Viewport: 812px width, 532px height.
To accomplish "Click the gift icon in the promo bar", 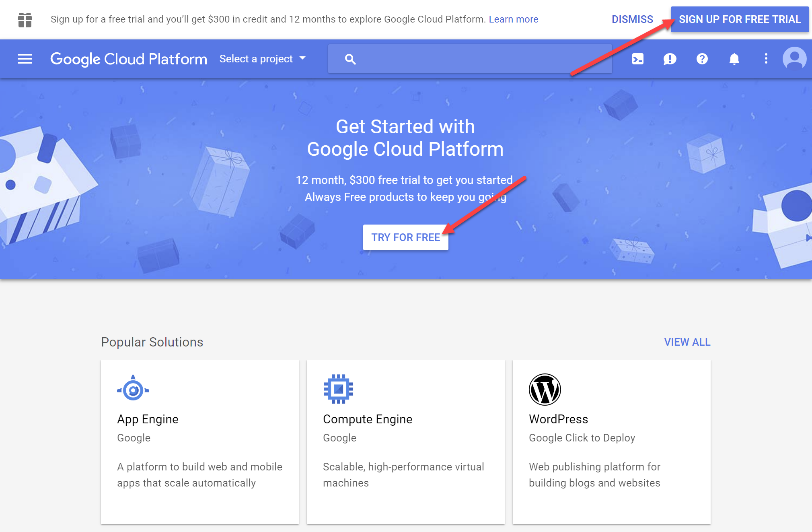I will 25,20.
